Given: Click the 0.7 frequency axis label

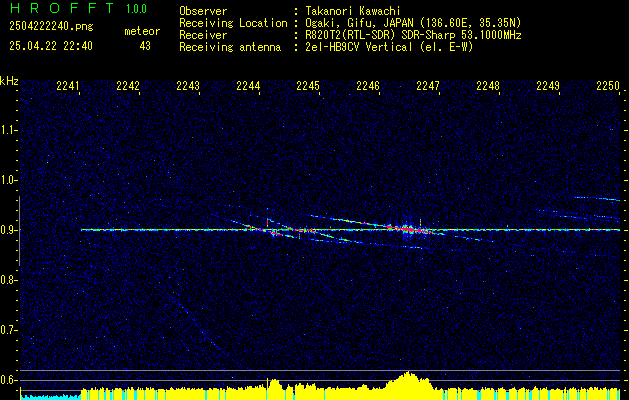Looking at the screenshot, I should tap(8, 330).
